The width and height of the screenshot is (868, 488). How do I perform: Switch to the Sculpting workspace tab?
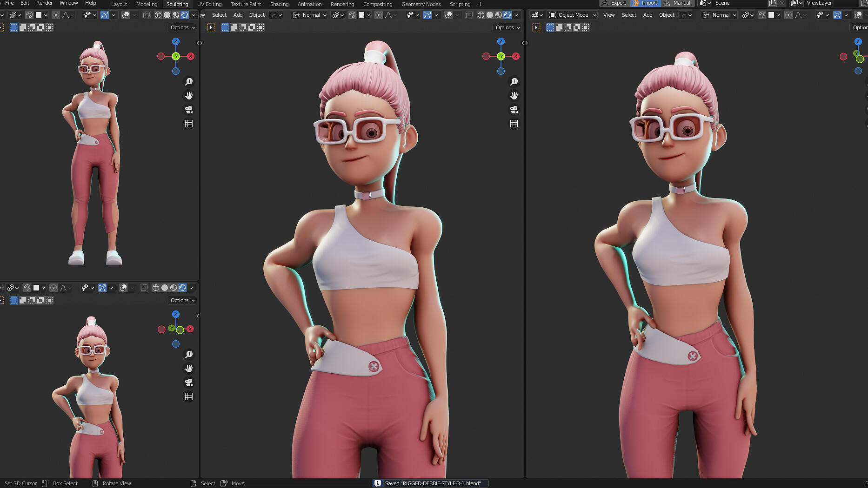coord(177,4)
